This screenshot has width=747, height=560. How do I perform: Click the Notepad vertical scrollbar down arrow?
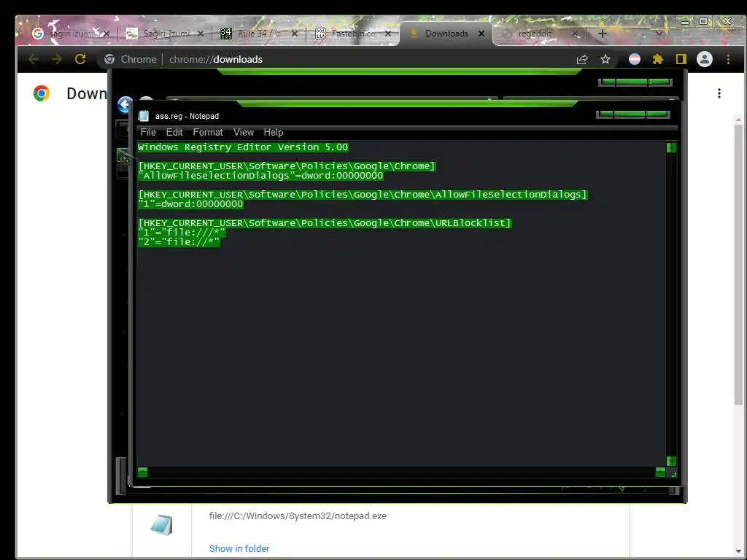pyautogui.click(x=671, y=461)
